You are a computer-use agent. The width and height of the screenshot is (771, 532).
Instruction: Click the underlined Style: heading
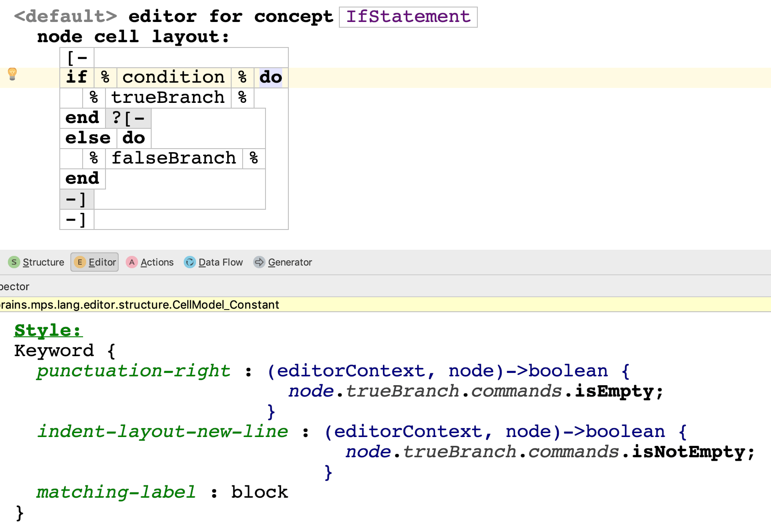(x=47, y=330)
